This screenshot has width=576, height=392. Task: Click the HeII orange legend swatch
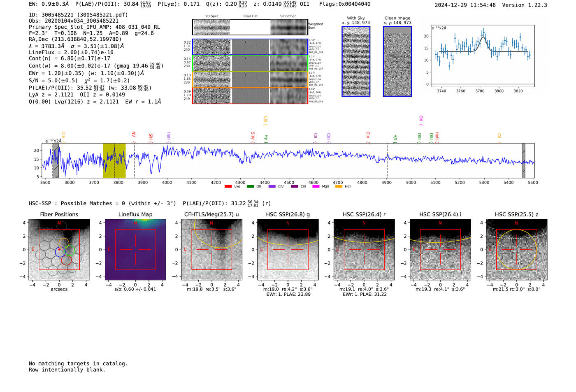pyautogui.click(x=339, y=187)
